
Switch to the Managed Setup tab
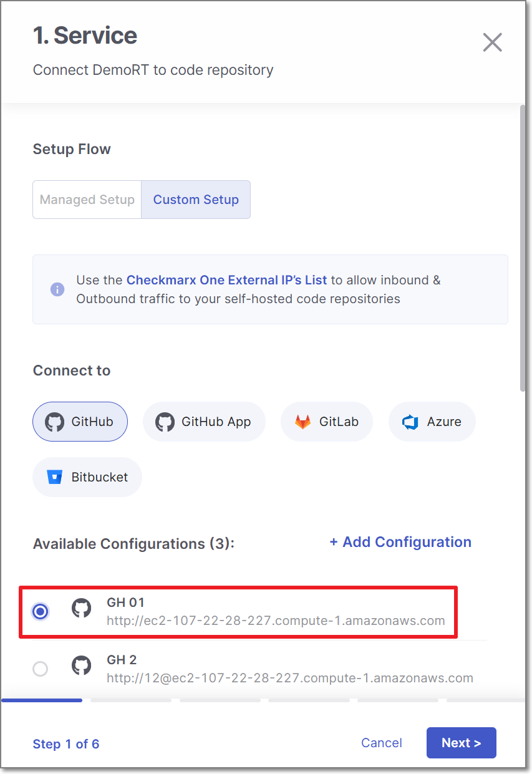[x=87, y=200]
